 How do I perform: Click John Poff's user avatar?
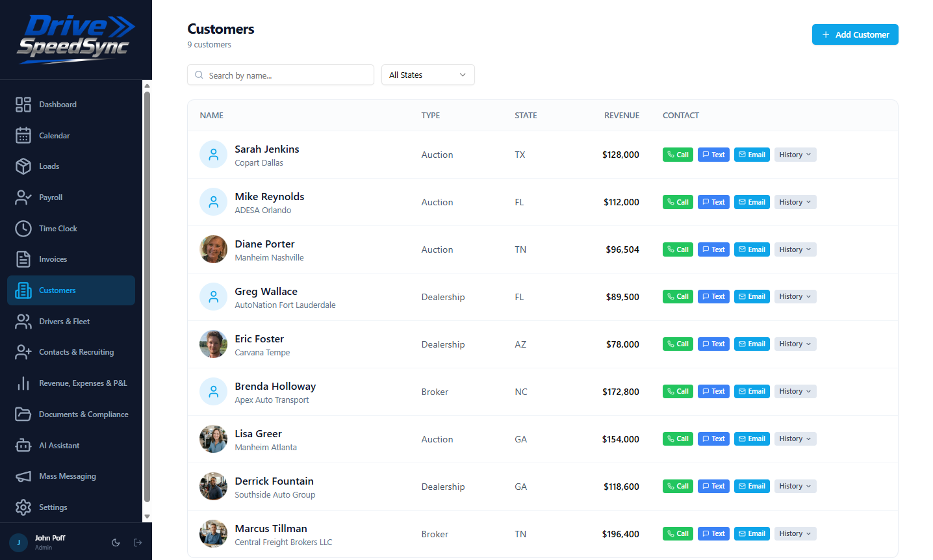coord(18,542)
